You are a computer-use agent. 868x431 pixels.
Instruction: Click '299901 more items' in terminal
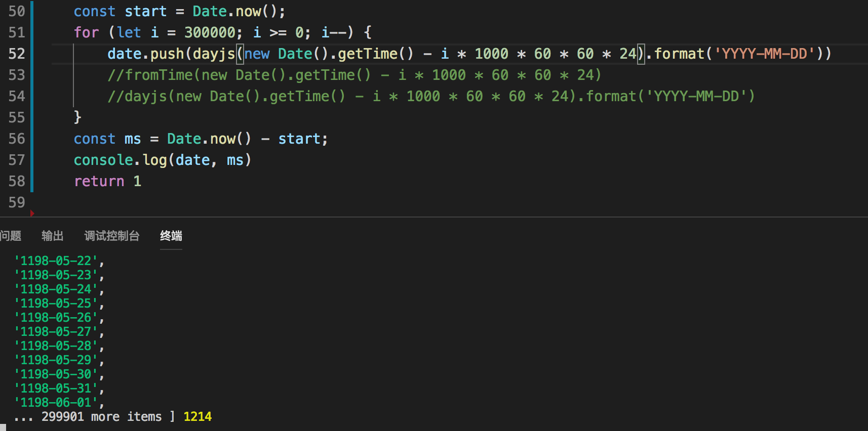tap(101, 417)
